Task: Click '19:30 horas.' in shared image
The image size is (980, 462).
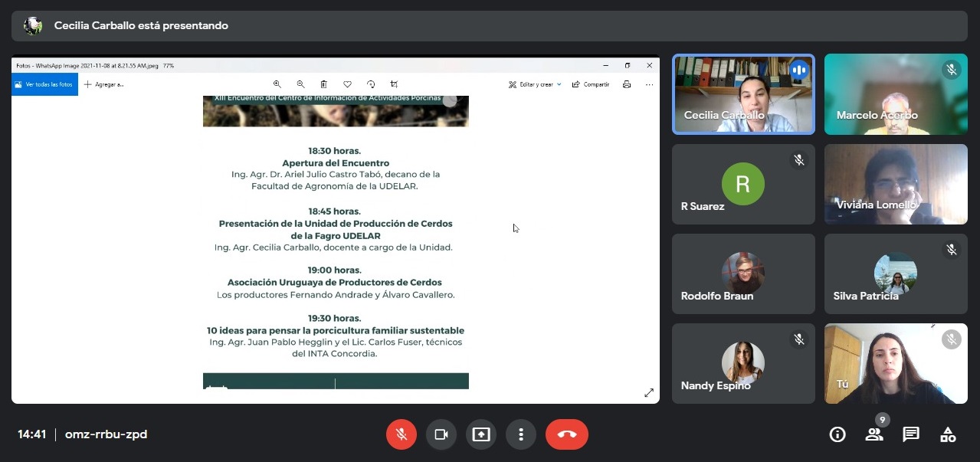Action: tap(335, 318)
